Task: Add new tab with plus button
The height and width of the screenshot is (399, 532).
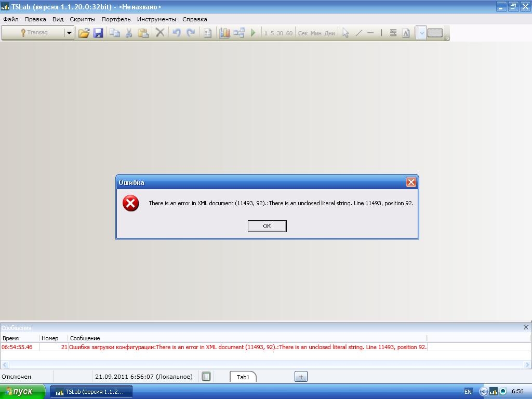Action: pyautogui.click(x=301, y=377)
